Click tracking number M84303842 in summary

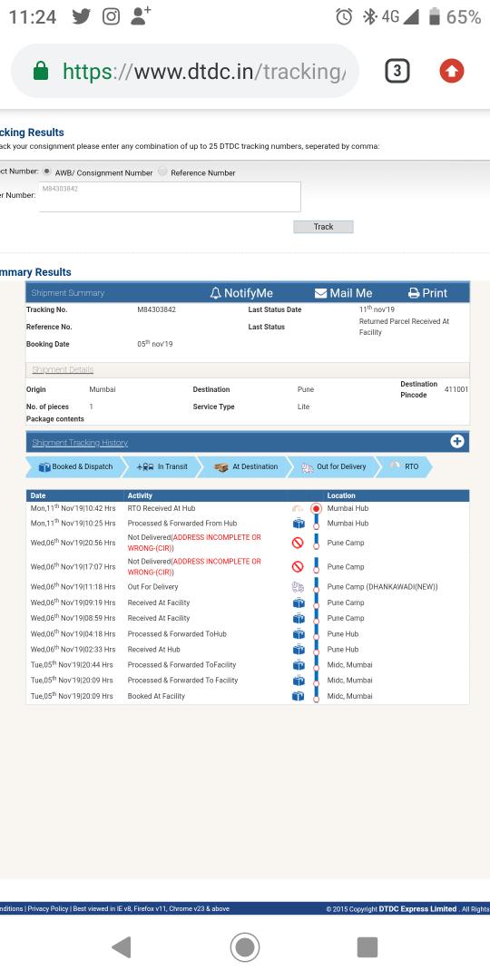pyautogui.click(x=156, y=309)
